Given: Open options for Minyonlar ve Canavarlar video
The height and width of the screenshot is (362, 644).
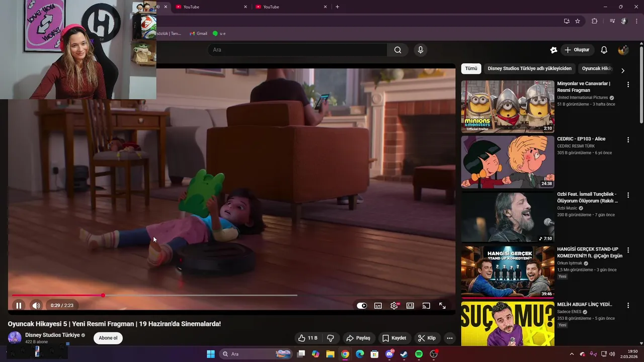Looking at the screenshot, I should [628, 84].
